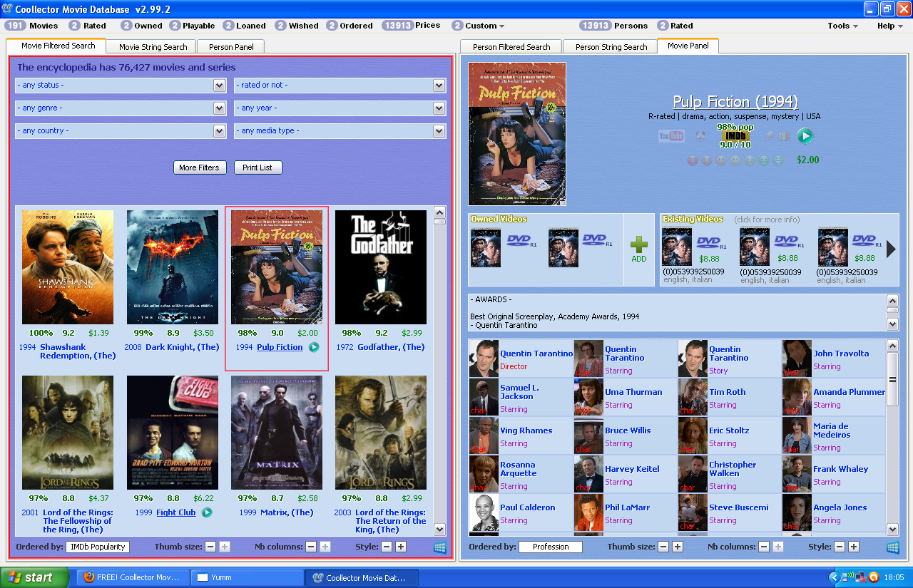Click the movie list vertical scrollbar

pos(439,371)
